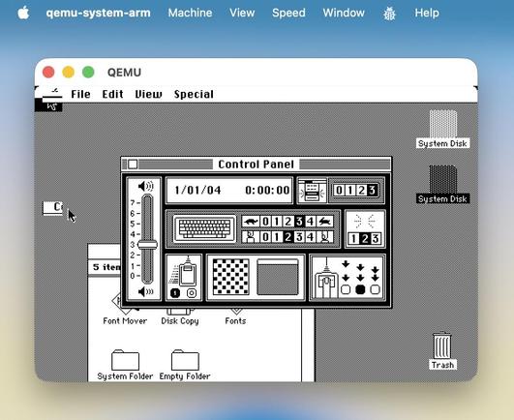The image size is (514, 420).
Task: Open the Help menu in macOS bar
Action: click(427, 13)
